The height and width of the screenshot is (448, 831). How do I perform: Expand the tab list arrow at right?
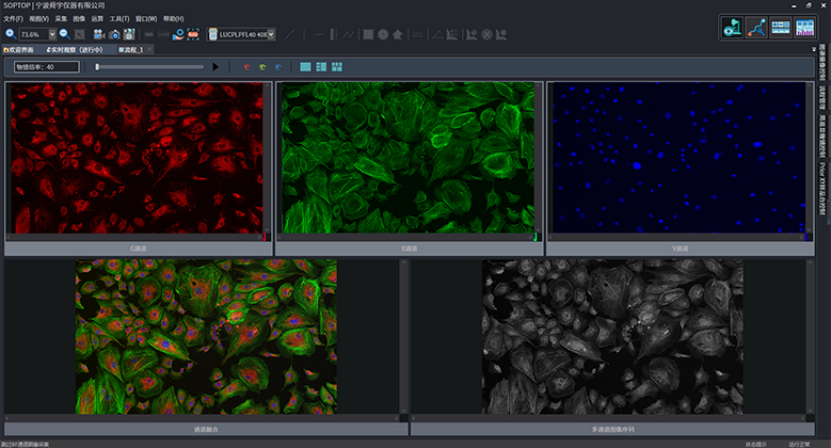(x=814, y=49)
